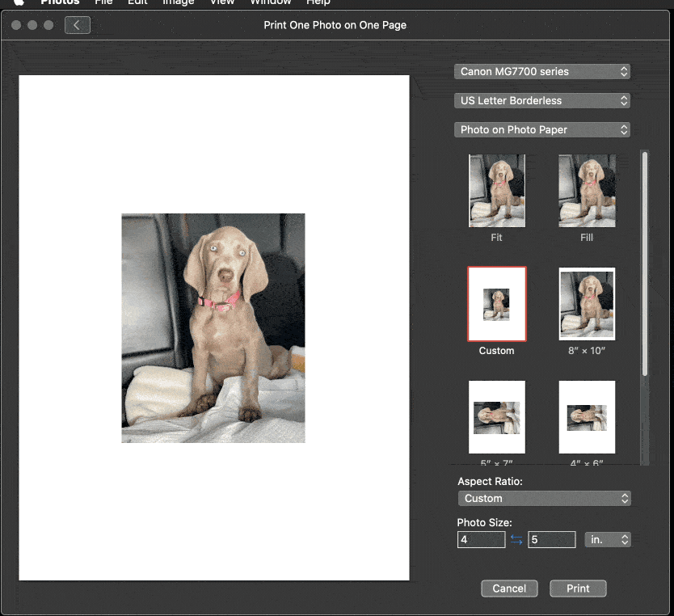Viewport: 674px width, 616px height.
Task: Expand the US Letter Borderless paper dropdown
Action: [541, 101]
